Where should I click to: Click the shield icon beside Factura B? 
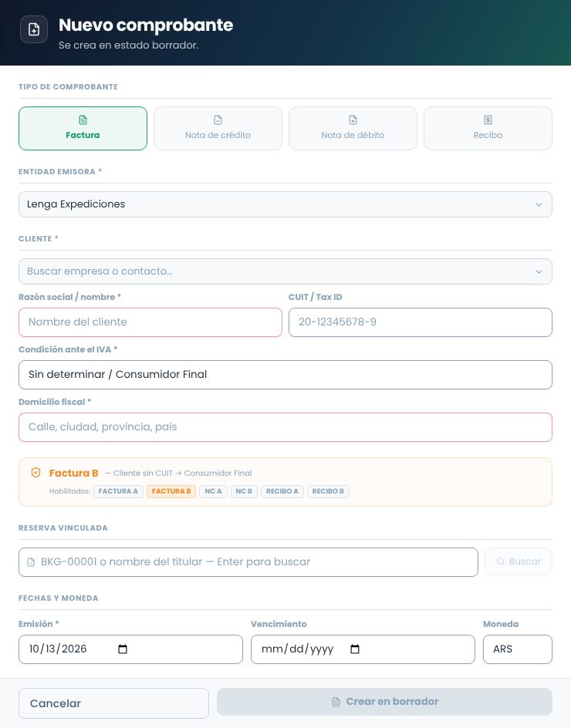click(x=35, y=473)
